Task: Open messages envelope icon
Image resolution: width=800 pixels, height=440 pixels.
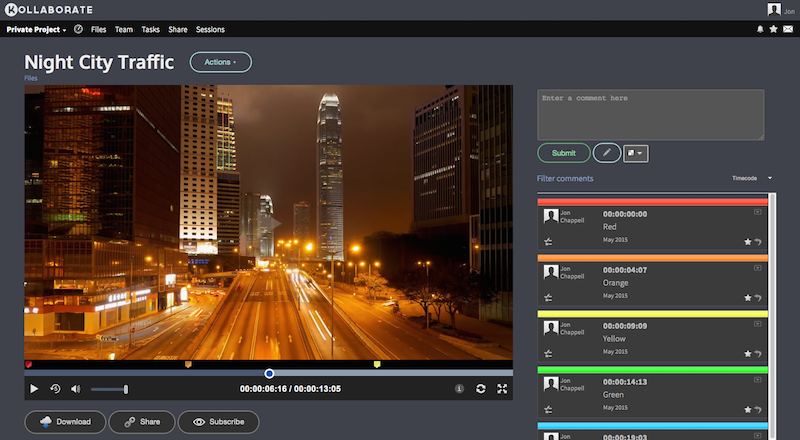Action: click(x=788, y=30)
